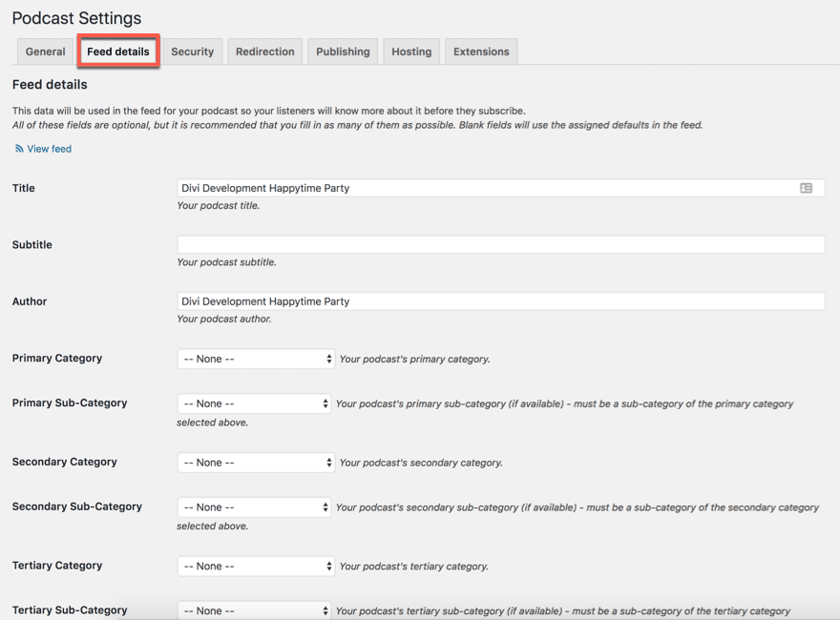Switch to the General tab

click(x=45, y=51)
